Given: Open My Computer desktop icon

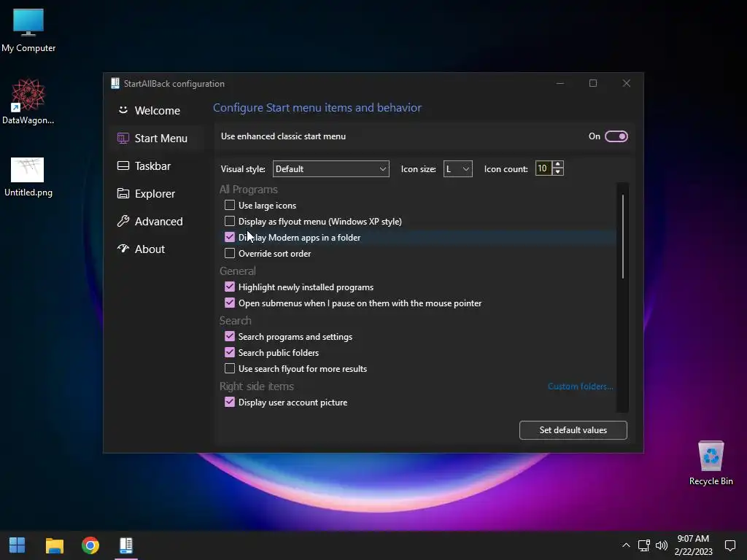Looking at the screenshot, I should [28, 30].
